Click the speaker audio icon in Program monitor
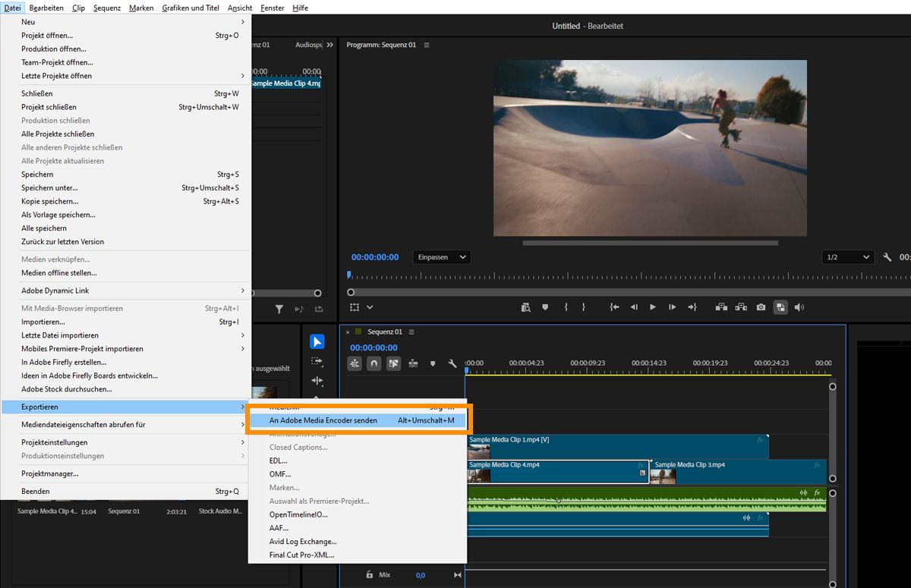Screen dimensions: 911x588 click(799, 307)
